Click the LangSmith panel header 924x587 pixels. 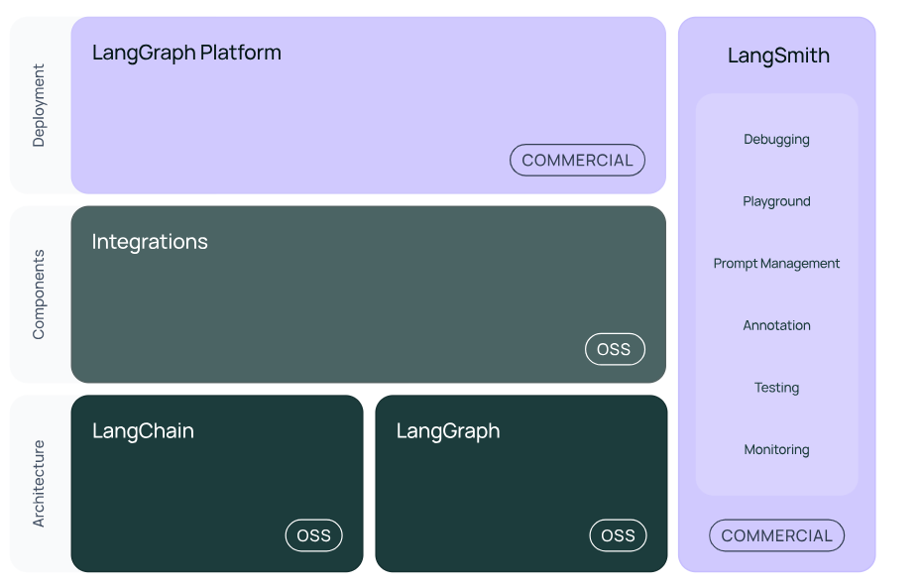777,56
